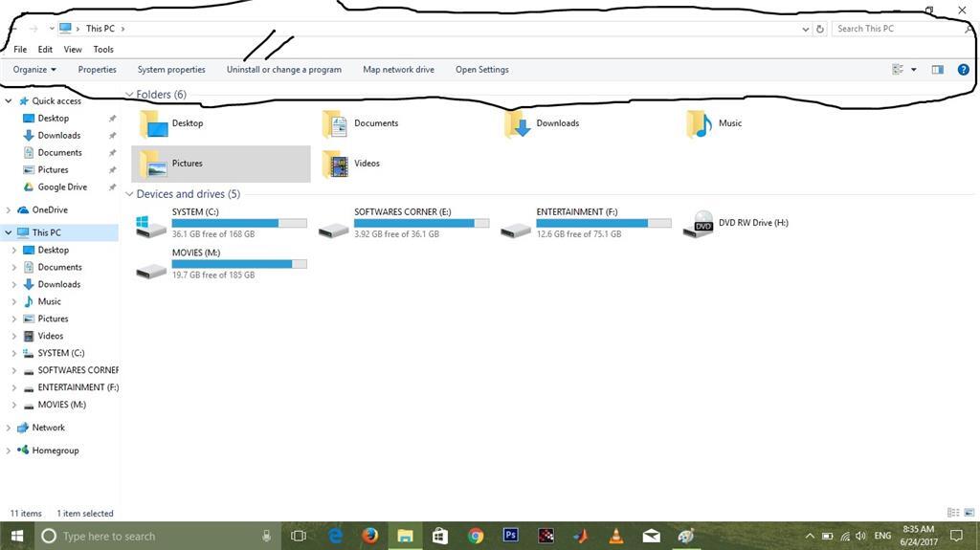Open the Organize dropdown

pos(34,70)
